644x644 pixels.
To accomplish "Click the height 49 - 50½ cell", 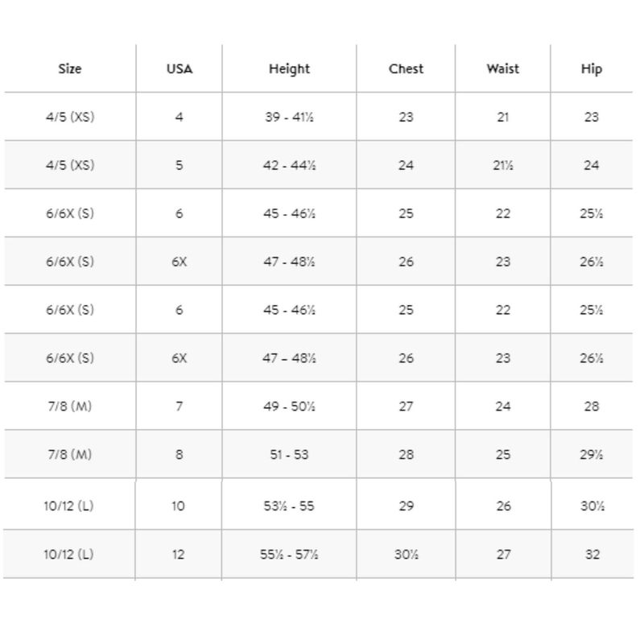I will 289,407.
